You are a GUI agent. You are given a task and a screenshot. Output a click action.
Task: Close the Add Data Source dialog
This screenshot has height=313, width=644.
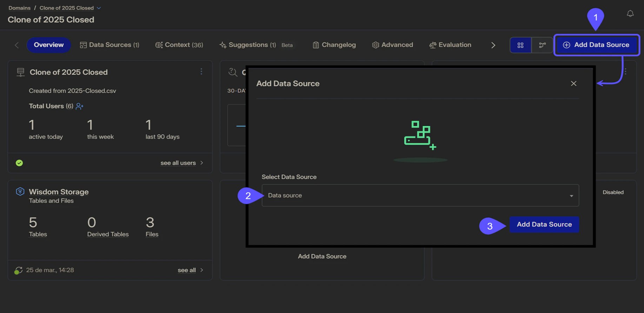573,84
